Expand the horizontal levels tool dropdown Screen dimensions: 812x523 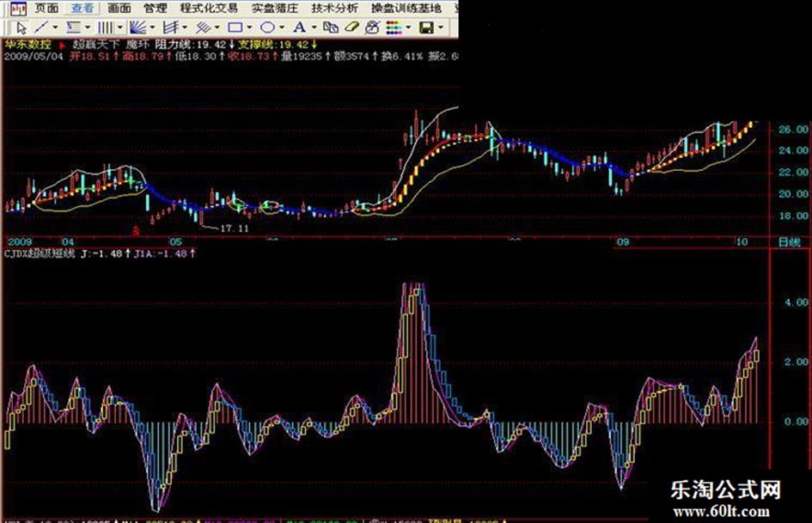click(x=87, y=28)
